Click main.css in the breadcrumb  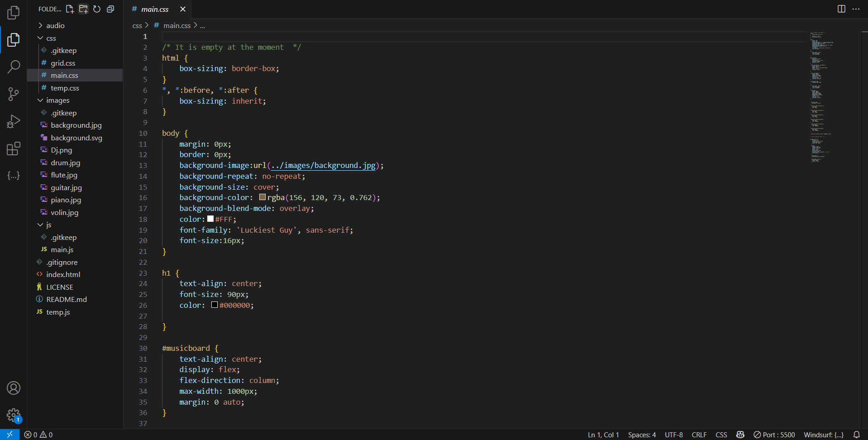(x=177, y=26)
